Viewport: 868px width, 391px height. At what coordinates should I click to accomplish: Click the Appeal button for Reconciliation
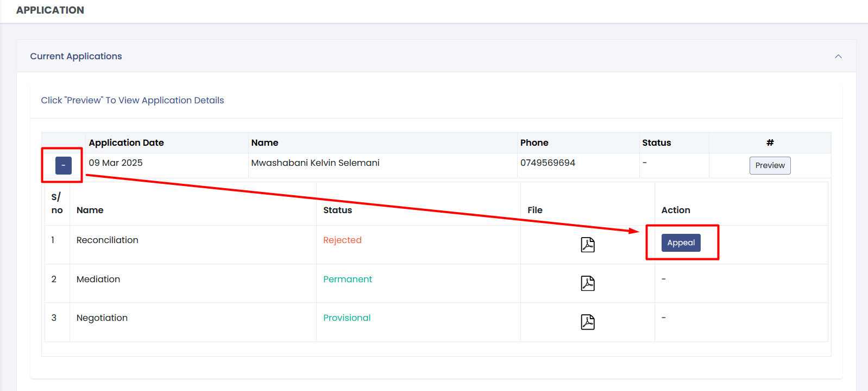681,243
